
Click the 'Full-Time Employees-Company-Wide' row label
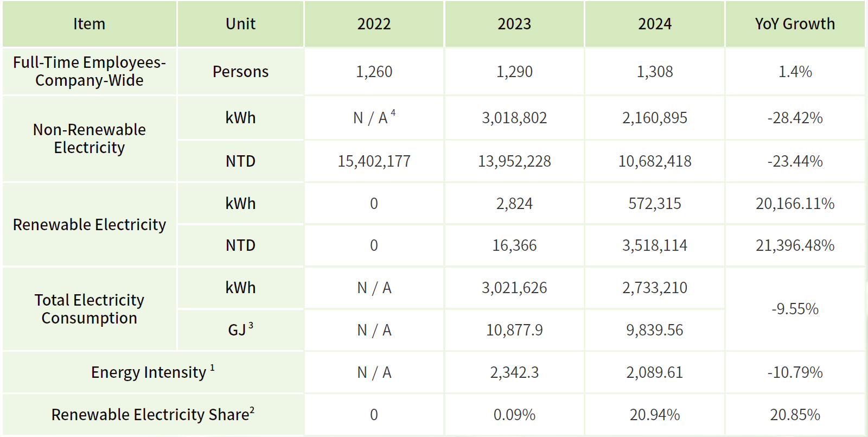coord(90,71)
